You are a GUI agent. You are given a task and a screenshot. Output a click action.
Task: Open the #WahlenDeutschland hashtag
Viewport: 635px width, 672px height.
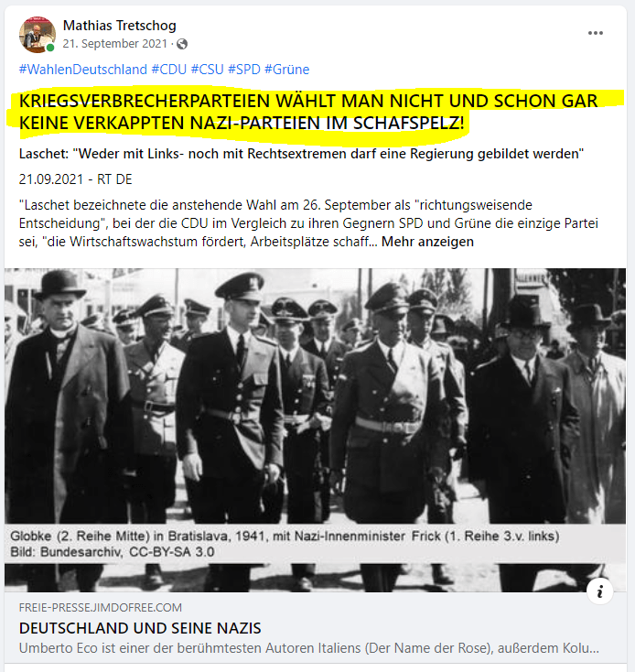[x=83, y=70]
